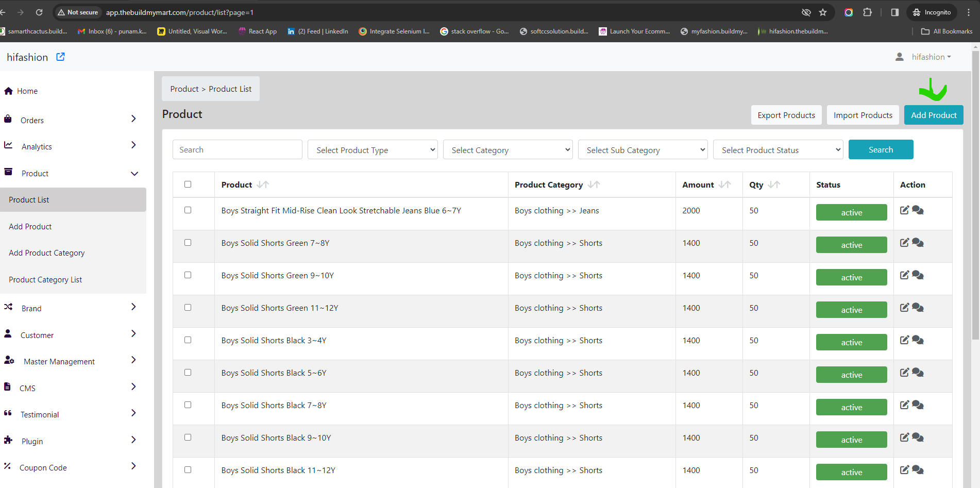Edit Boys Solid Shorts Black 3~4Y
This screenshot has height=488, width=980.
pyautogui.click(x=904, y=340)
